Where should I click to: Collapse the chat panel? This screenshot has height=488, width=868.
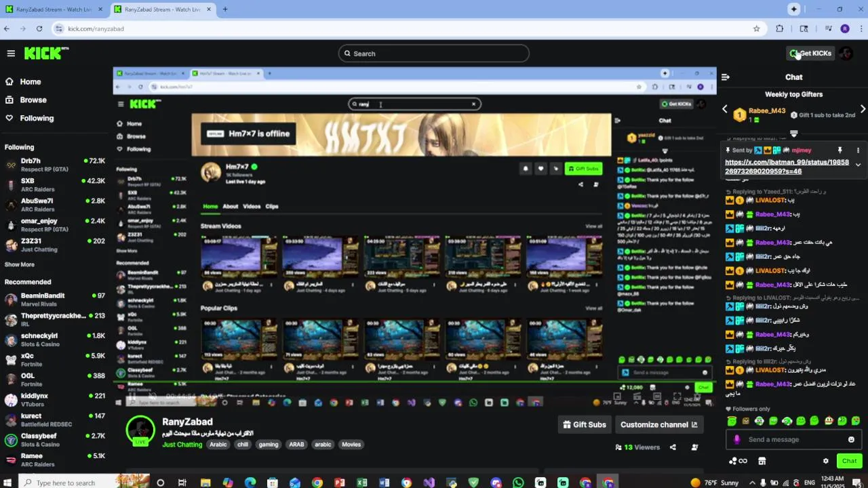tap(725, 77)
